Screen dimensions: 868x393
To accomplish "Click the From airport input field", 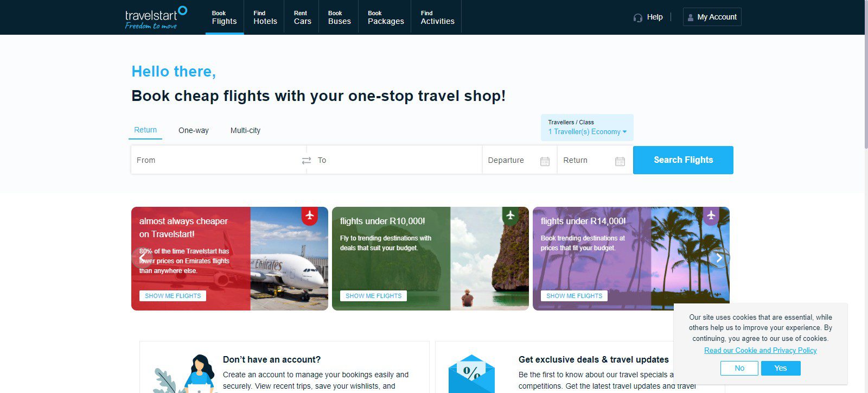I will coord(216,160).
